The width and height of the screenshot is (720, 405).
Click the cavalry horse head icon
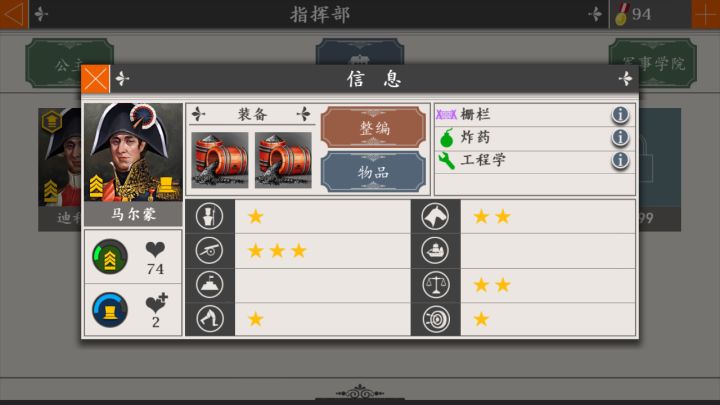coord(435,216)
